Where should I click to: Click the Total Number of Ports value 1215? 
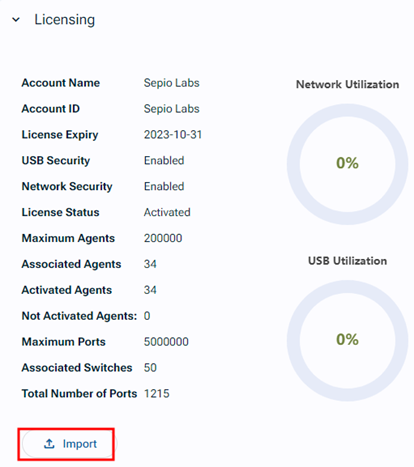point(157,394)
